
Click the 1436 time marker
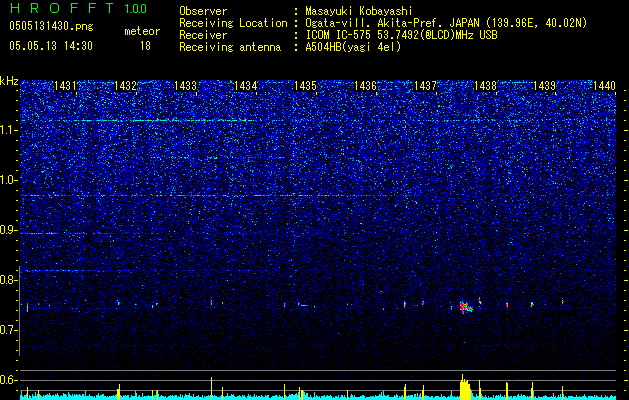(365, 86)
